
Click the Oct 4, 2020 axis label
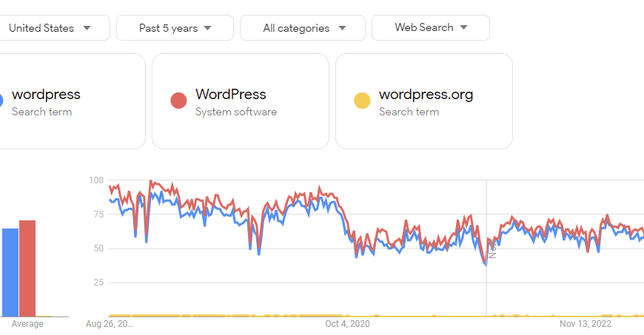(x=347, y=323)
